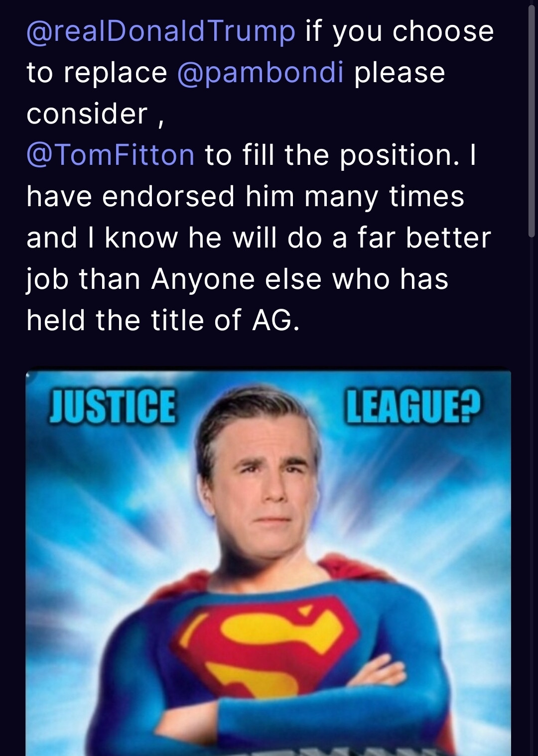538x756 pixels.
Task: Open the attached Superman meme image
Action: [268, 563]
